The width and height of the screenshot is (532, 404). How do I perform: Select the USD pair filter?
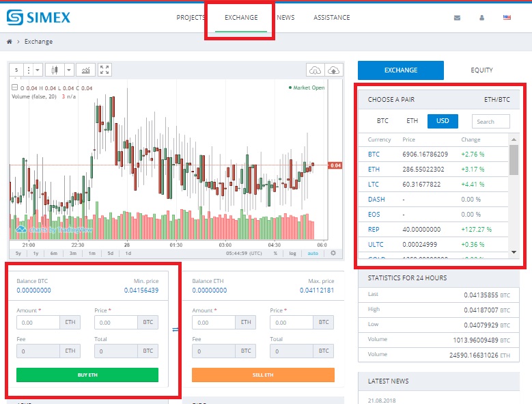click(x=443, y=121)
